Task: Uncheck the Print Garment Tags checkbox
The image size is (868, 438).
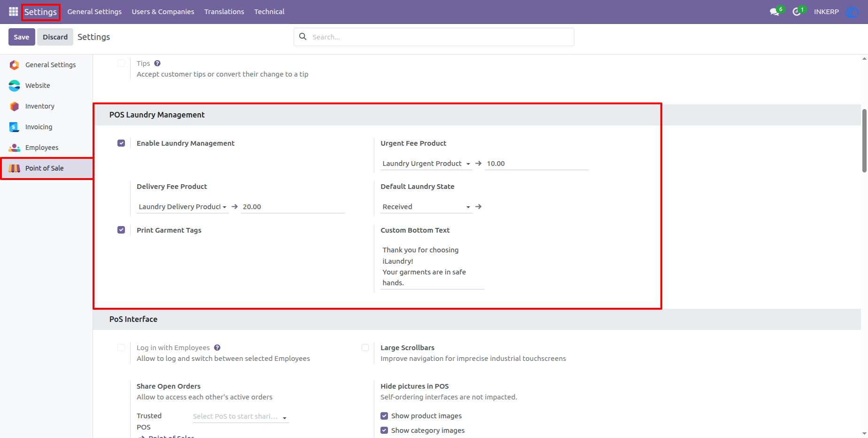Action: (121, 230)
